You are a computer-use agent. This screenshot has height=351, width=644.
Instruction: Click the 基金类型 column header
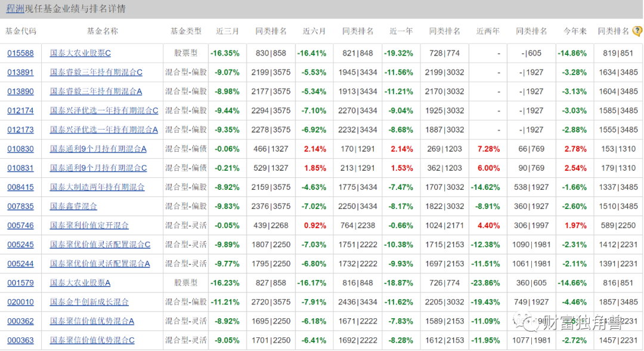(x=185, y=31)
